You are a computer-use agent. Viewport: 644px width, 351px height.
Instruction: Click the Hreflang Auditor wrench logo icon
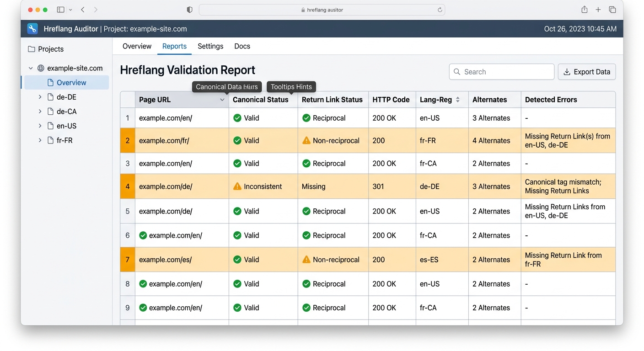(32, 28)
